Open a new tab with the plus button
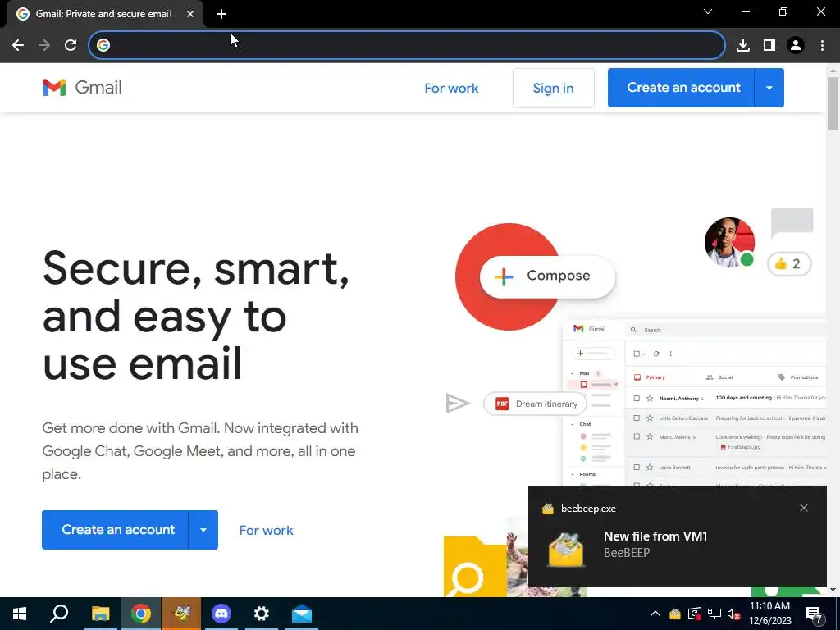840x630 pixels. tap(221, 14)
